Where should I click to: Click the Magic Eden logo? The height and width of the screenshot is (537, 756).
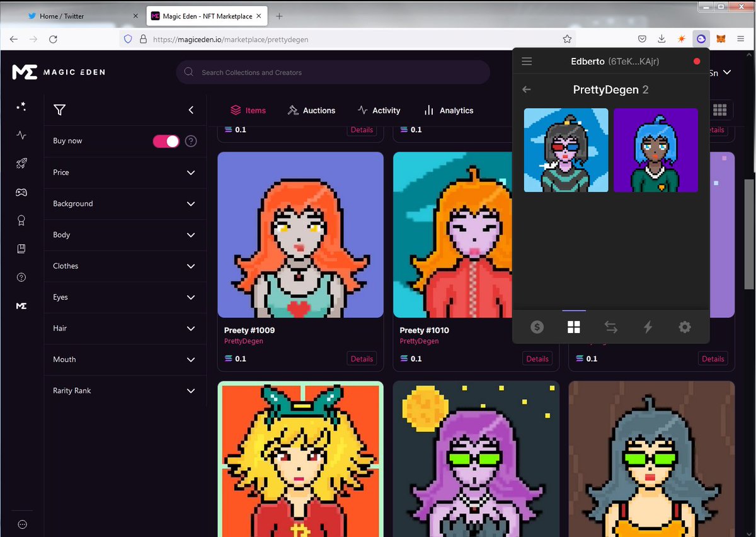click(59, 72)
